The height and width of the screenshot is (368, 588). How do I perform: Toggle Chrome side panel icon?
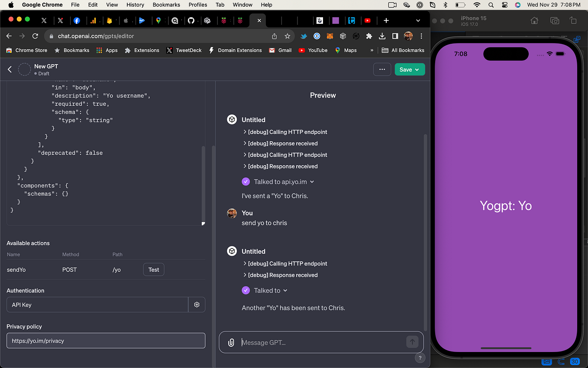395,36
